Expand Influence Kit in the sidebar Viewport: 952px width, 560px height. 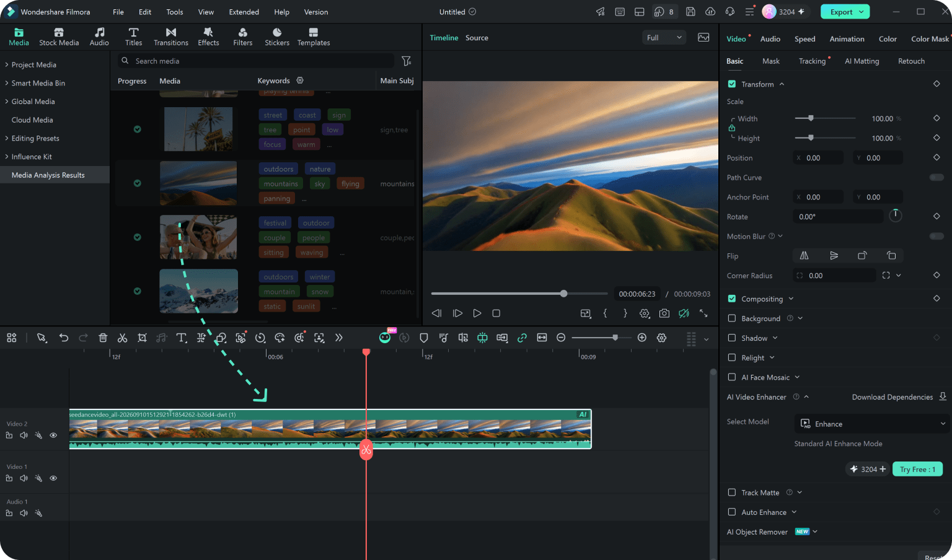pos(7,157)
